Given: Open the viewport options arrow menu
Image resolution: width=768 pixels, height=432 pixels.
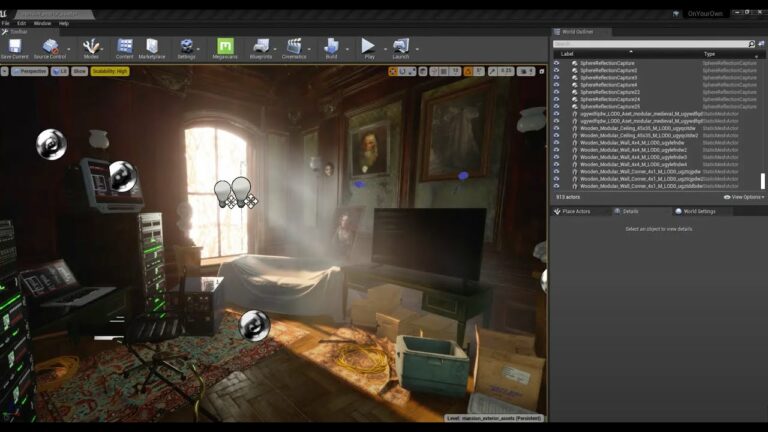Looking at the screenshot, I should [4, 72].
